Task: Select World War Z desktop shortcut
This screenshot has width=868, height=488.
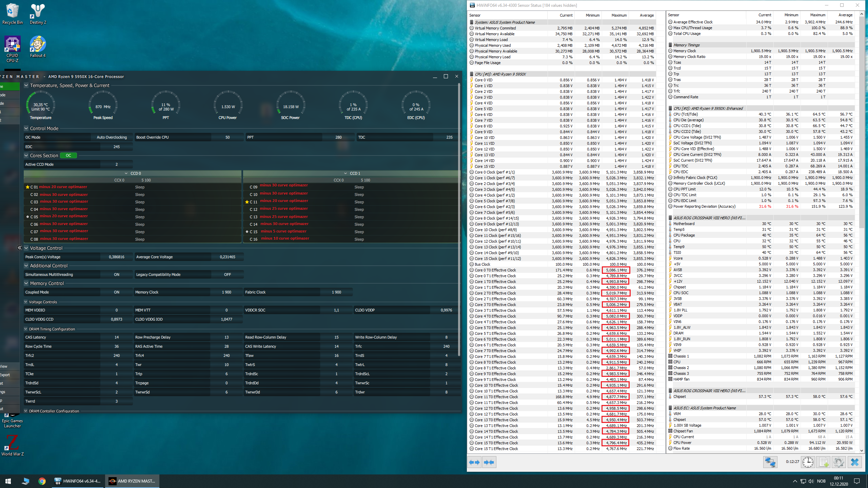Action: 13,445
